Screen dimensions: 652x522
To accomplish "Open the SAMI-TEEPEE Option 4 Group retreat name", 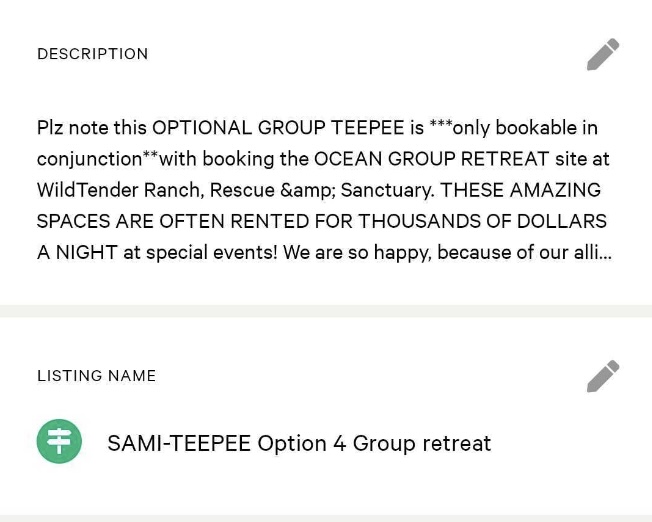I will click(299, 443).
